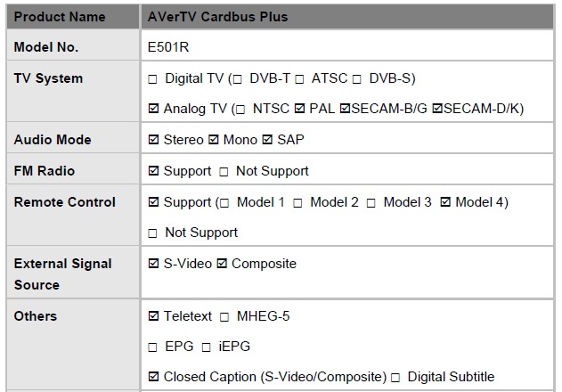Viewport: 562px width, 392px height.
Task: Toggle the S-Video checkbox
Action: coord(153,264)
